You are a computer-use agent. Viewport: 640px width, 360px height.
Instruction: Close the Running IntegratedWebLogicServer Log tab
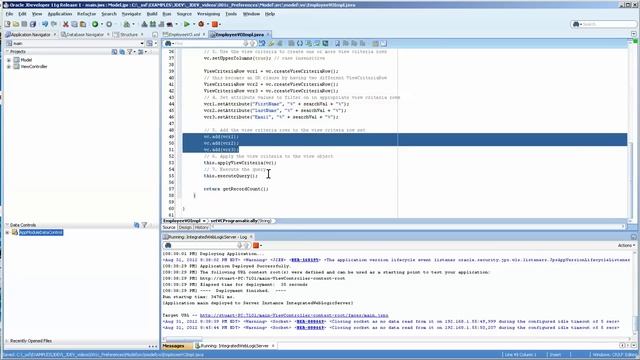point(251,237)
